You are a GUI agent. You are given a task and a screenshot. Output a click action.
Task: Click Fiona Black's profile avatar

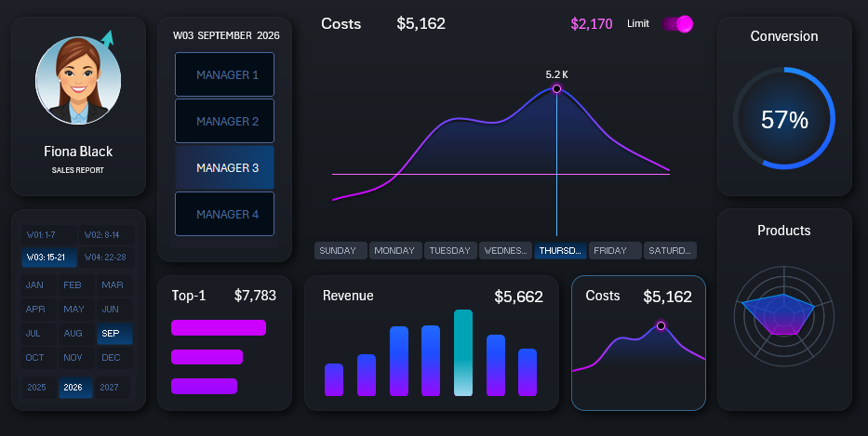click(x=78, y=81)
